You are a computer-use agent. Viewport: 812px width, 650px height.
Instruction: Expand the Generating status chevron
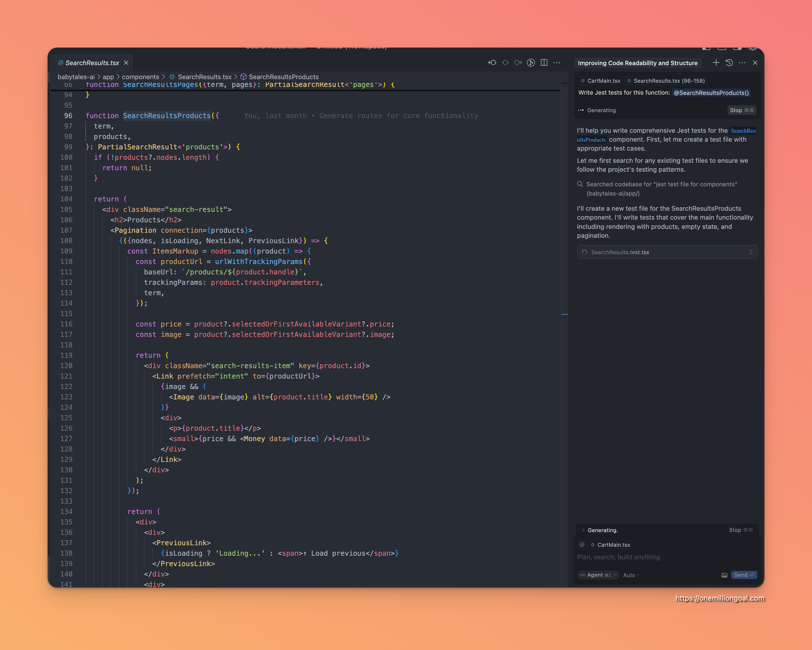pyautogui.click(x=583, y=530)
